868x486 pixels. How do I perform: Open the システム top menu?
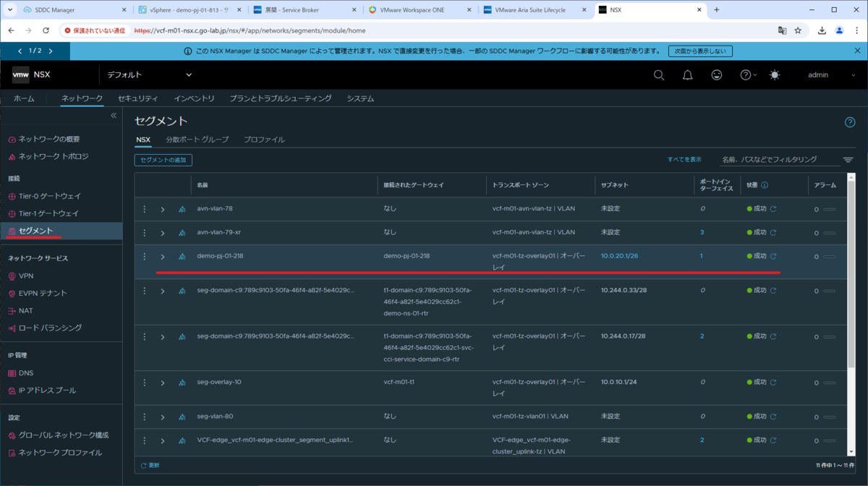tap(360, 98)
